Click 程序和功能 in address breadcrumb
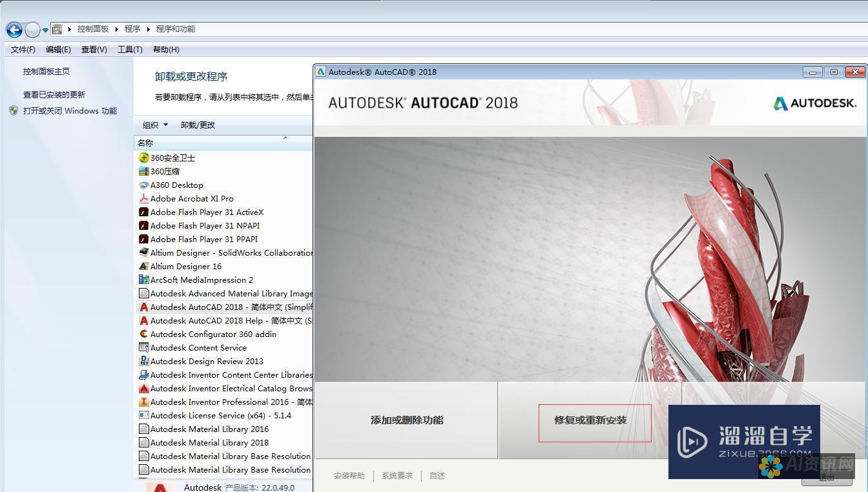 tap(176, 29)
